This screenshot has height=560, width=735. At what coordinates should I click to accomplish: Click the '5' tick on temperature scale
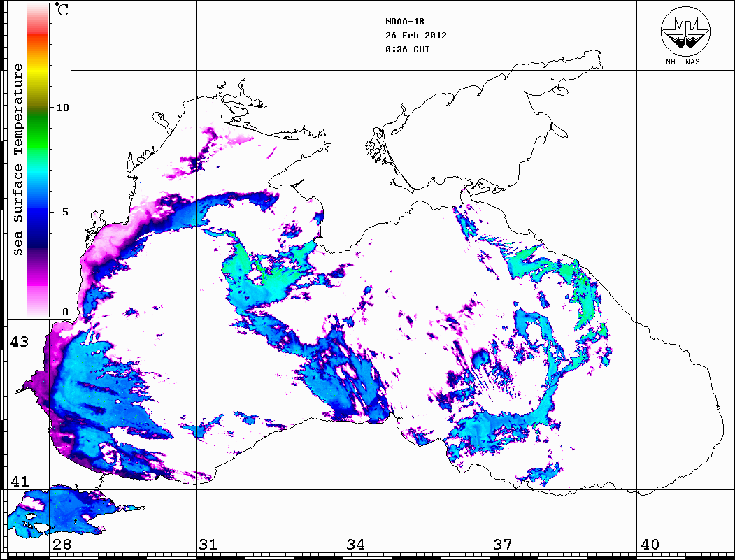pos(66,212)
